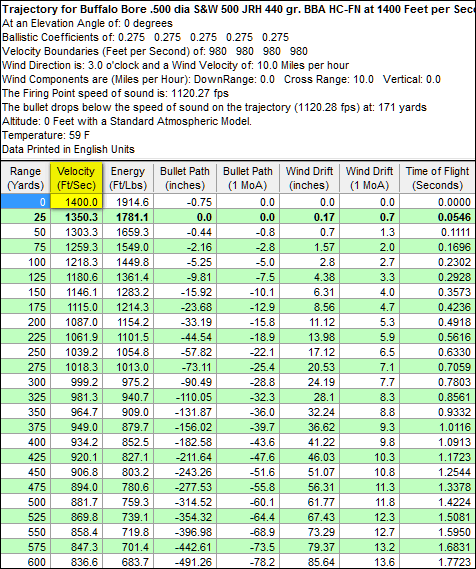This screenshot has height=569, width=476.
Task: Click the range 0 cell in first row
Action: (25, 201)
